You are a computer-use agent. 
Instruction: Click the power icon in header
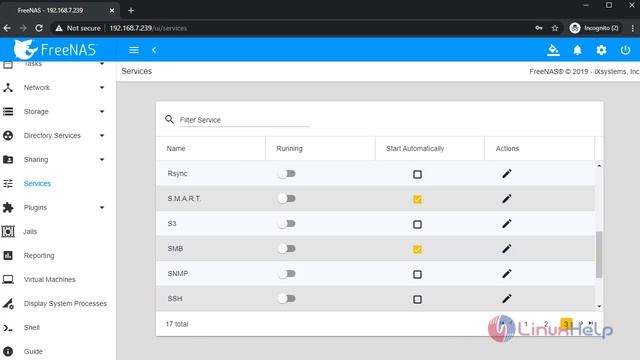(625, 50)
